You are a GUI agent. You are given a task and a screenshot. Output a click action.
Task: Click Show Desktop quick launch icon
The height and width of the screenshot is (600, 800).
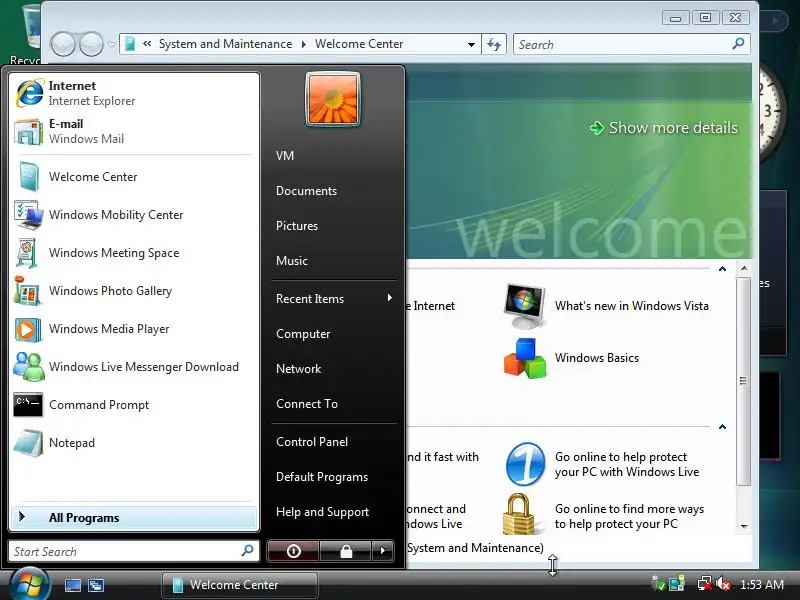pos(72,585)
